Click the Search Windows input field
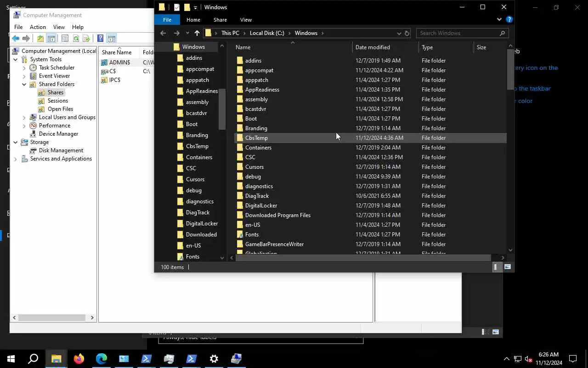Screen dimensions: 588x368 [x=457, y=33]
